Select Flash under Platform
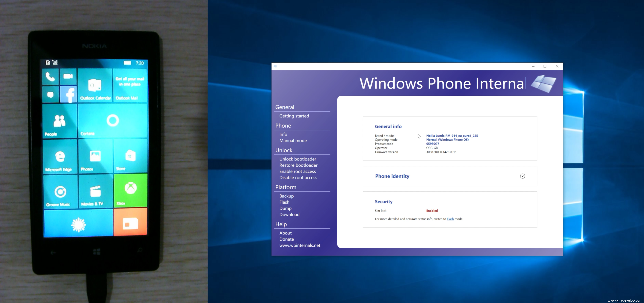The width and height of the screenshot is (644, 303). pos(284,202)
